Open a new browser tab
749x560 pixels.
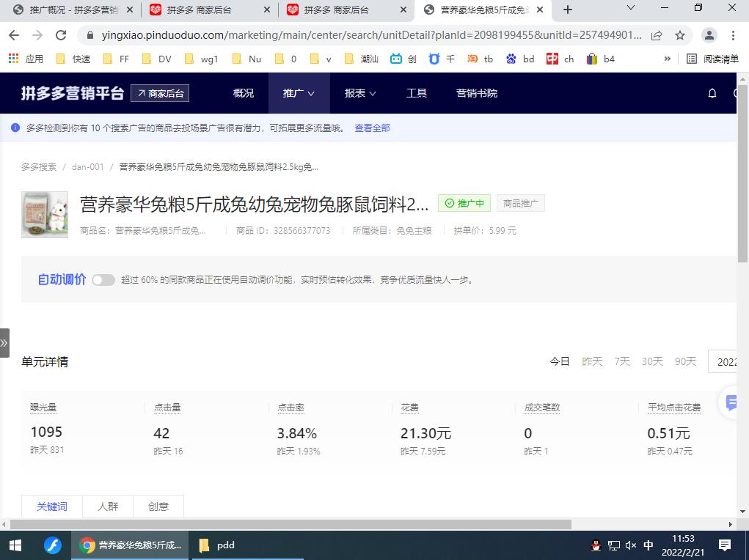click(x=568, y=10)
